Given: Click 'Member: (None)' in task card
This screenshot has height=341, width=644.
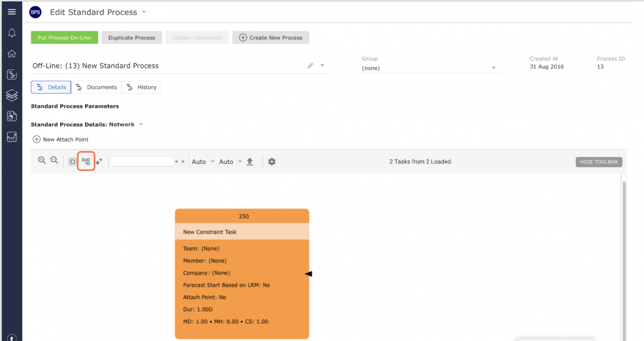Looking at the screenshot, I should coord(204,260).
